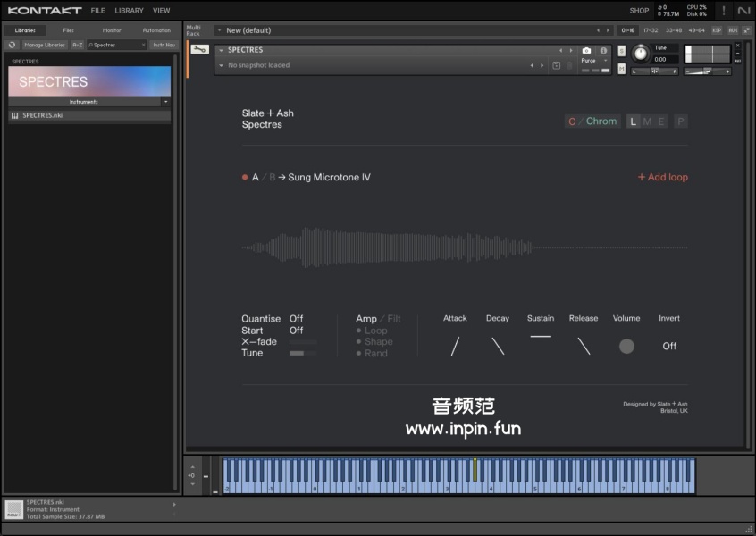
Task: Load SPECTRES.nki from the library list
Action: pyautogui.click(x=42, y=115)
